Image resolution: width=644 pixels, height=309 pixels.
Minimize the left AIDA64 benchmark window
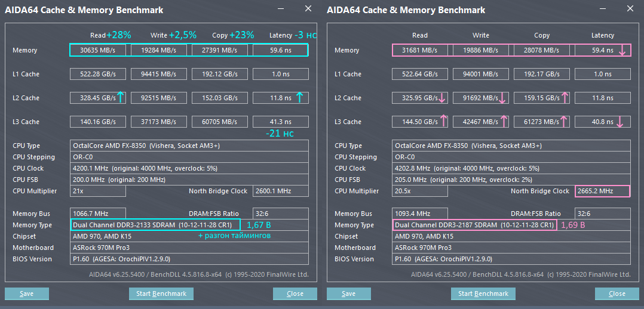tap(281, 9)
